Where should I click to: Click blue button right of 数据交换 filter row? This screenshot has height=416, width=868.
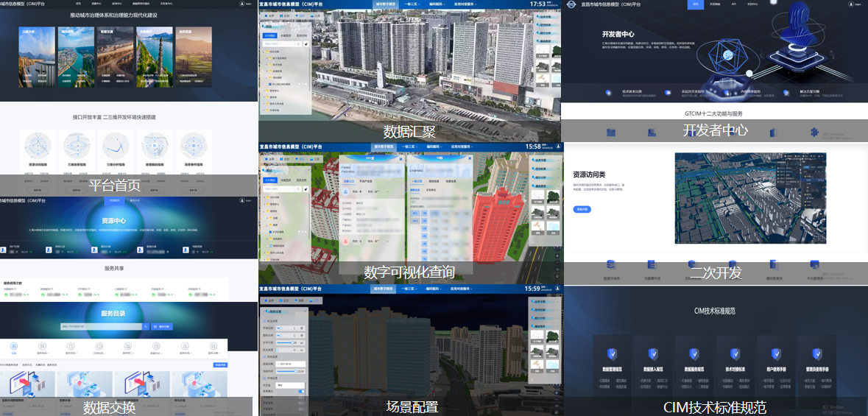tap(220, 364)
